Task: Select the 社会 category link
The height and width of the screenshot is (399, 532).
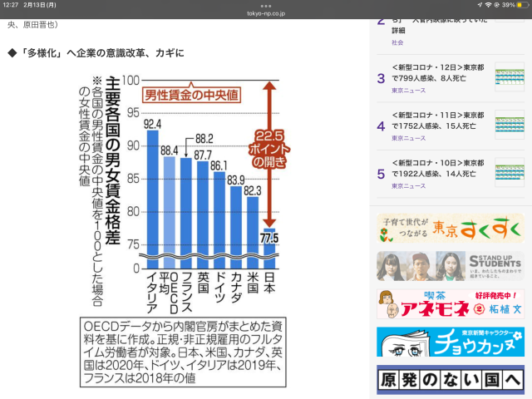Action: [x=399, y=42]
